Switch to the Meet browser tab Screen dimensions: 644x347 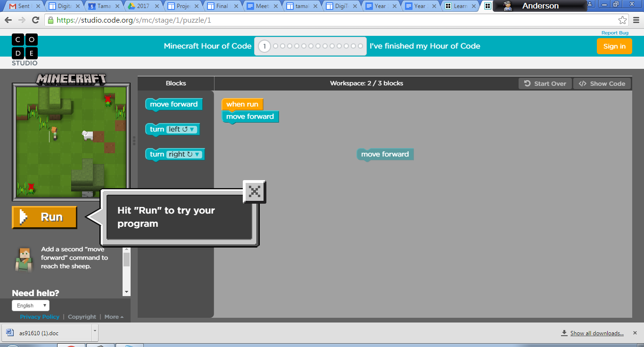coord(262,6)
